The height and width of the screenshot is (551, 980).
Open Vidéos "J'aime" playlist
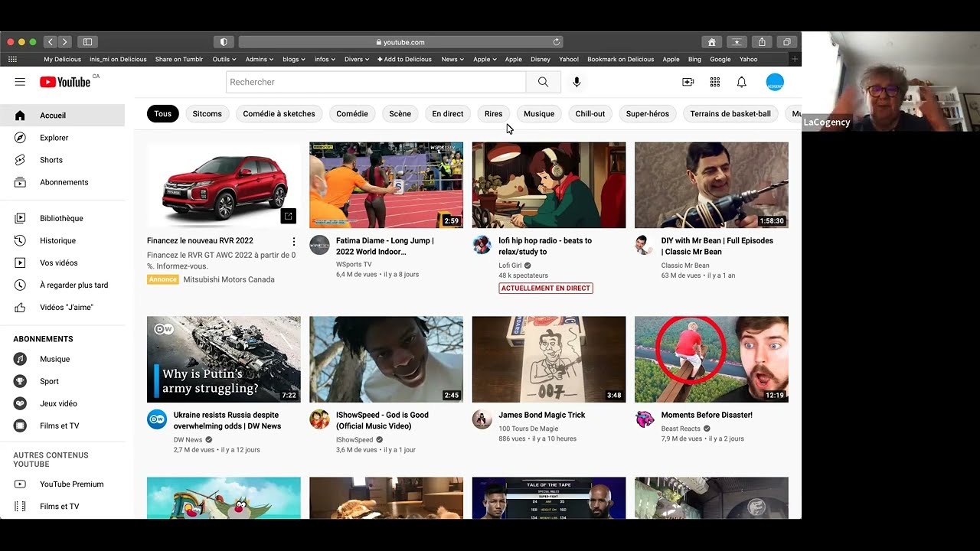tap(62, 307)
